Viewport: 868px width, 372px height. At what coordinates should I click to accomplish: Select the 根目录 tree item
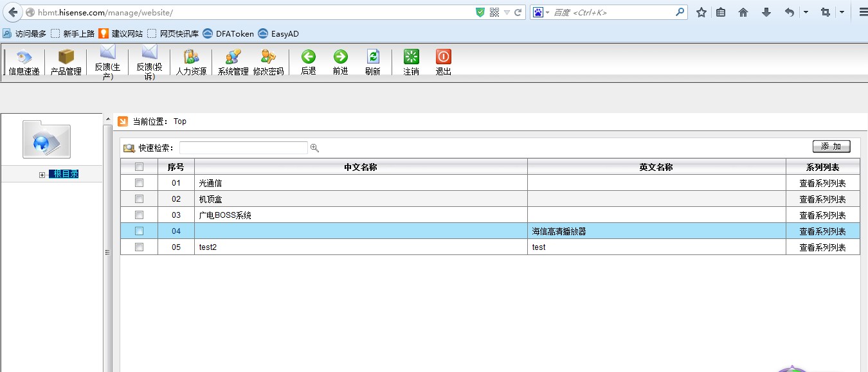(x=64, y=174)
